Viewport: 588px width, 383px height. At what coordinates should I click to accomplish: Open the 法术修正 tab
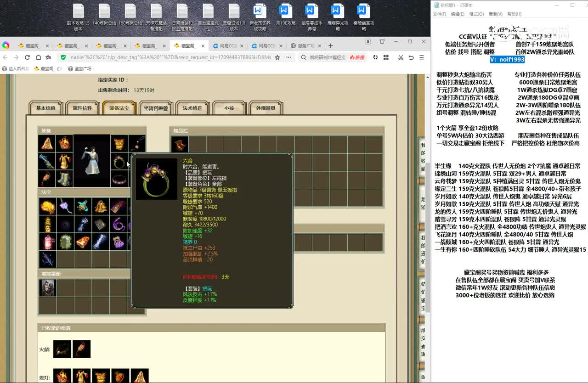pos(192,108)
